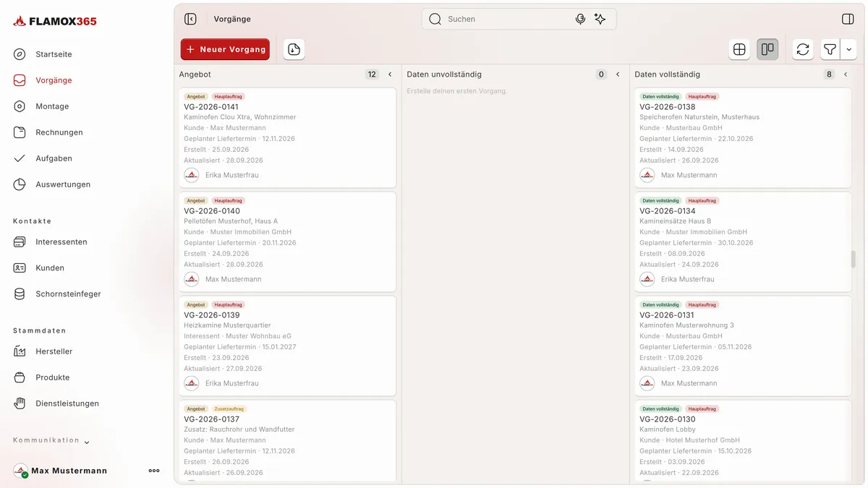The image size is (868, 488).
Task: Collapse the left sidebar panel icon
Action: 190,20
